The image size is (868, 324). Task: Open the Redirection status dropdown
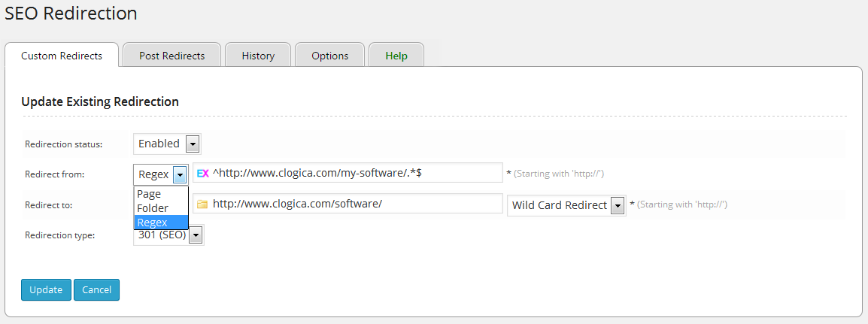[167, 144]
